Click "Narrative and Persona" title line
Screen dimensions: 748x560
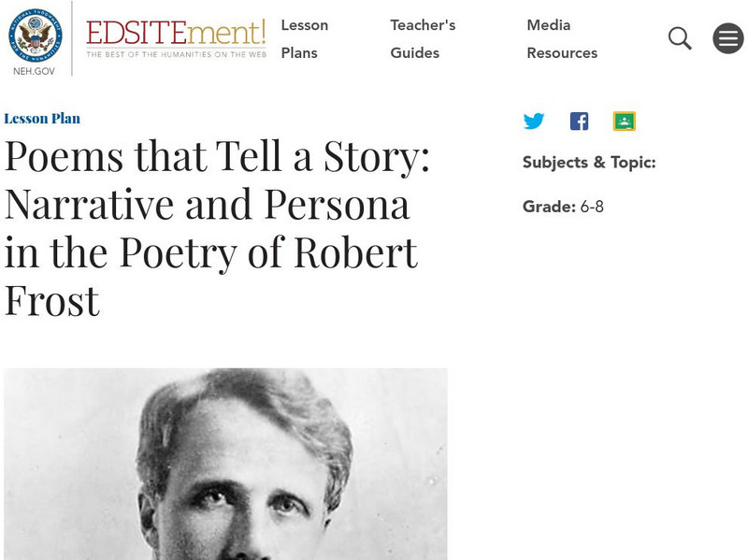208,205
